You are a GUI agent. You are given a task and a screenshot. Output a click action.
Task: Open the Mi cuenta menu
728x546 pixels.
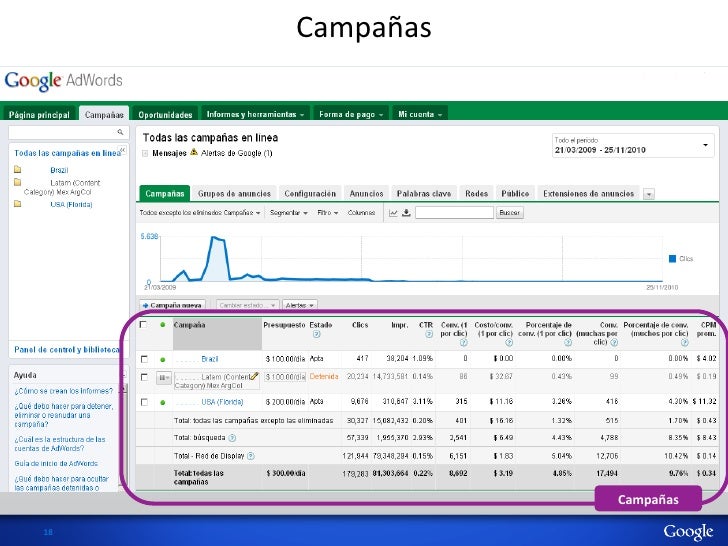tap(420, 114)
